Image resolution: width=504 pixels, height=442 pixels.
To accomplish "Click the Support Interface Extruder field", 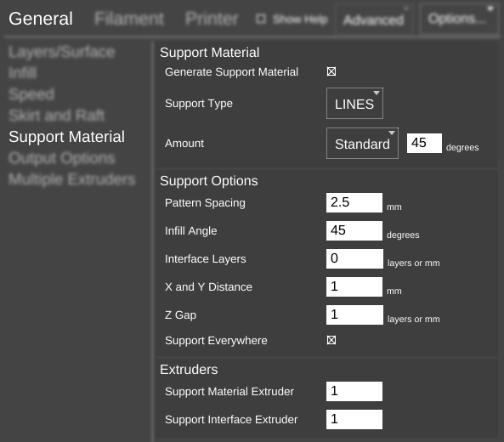I will [x=354, y=419].
